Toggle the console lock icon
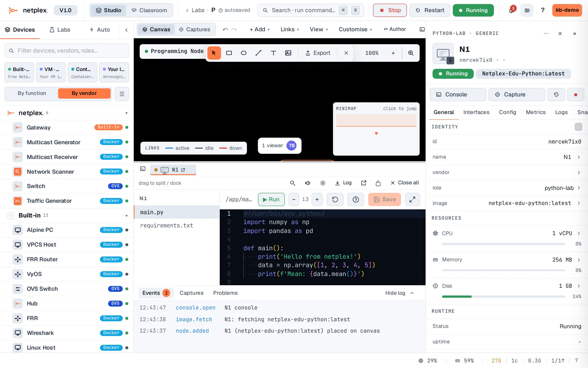 click(x=378, y=183)
